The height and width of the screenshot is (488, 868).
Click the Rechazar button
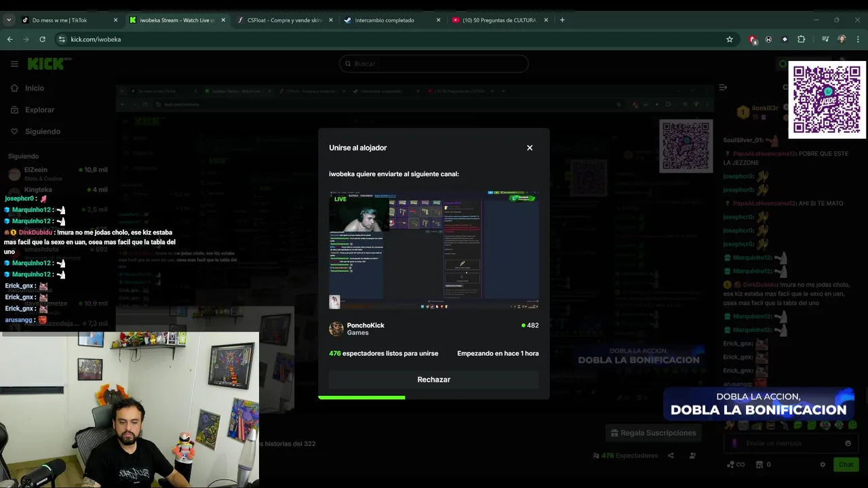pos(434,380)
